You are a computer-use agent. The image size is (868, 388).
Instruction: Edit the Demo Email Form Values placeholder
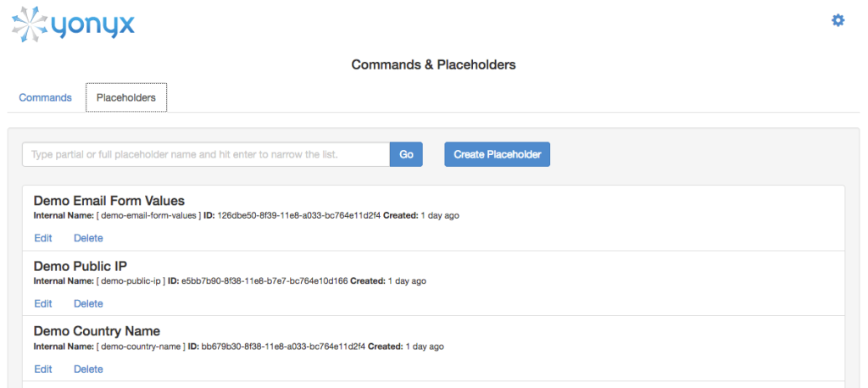pos(43,238)
